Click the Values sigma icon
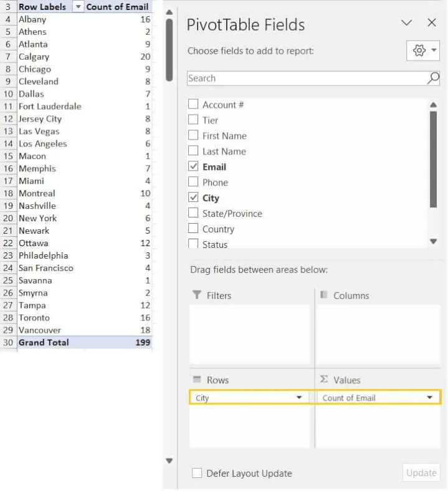 324,379
